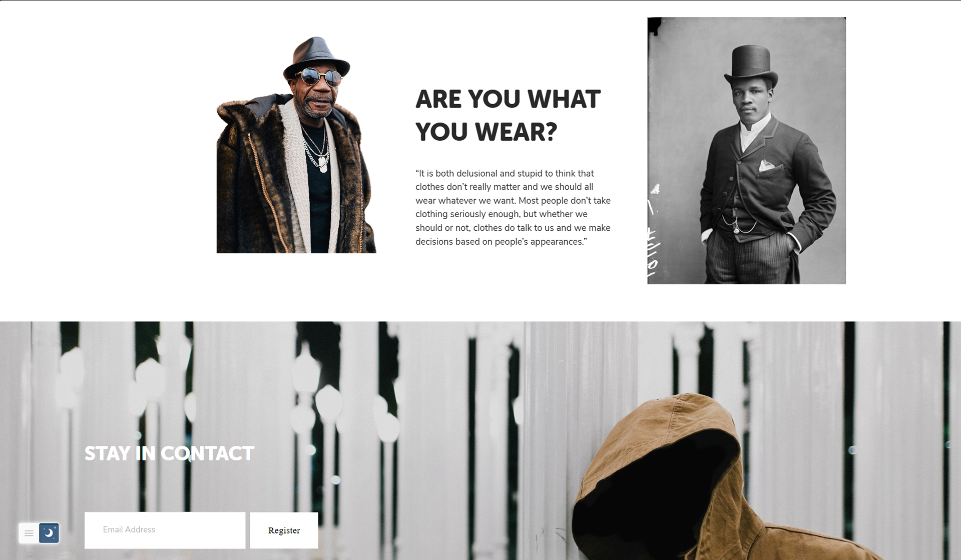The image size is (961, 560).
Task: Click the Register button
Action: point(284,530)
